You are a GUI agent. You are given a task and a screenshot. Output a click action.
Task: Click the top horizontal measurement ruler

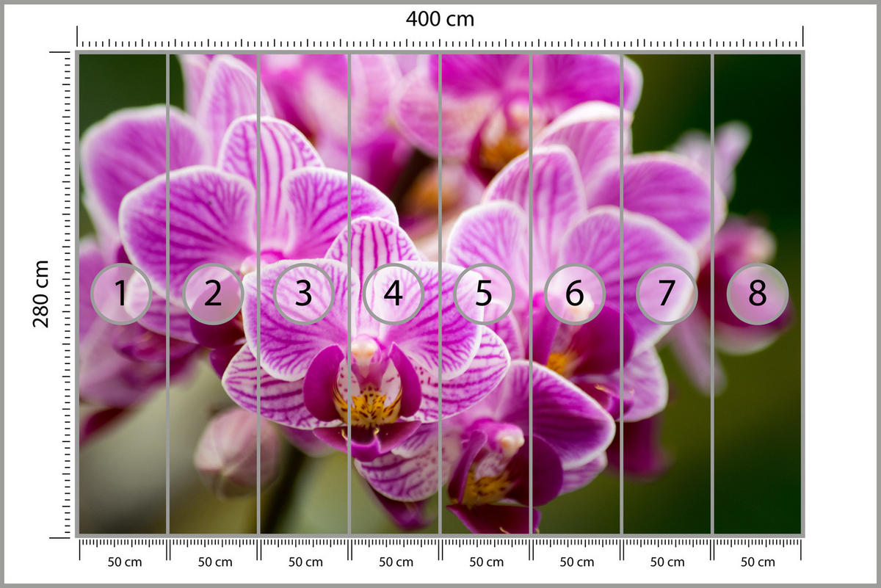click(439, 42)
